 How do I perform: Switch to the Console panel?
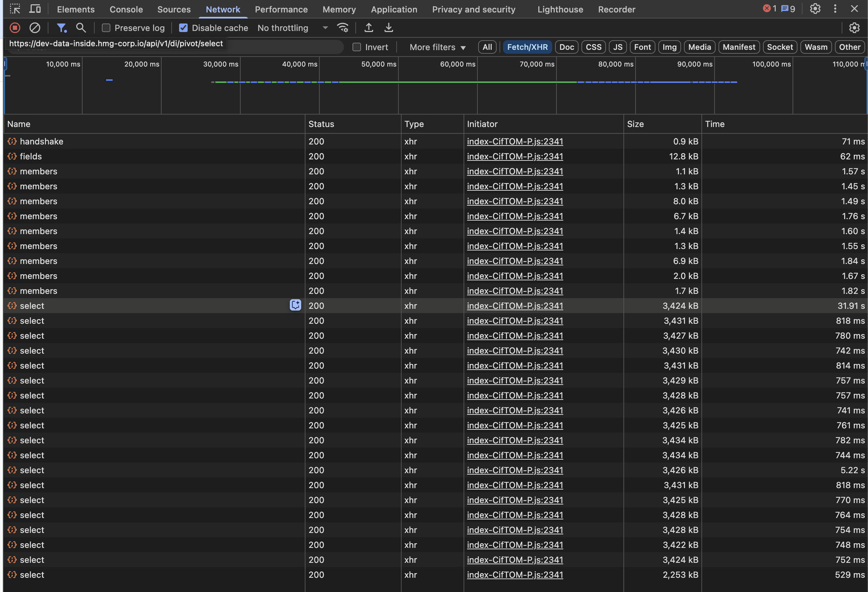tap(126, 9)
